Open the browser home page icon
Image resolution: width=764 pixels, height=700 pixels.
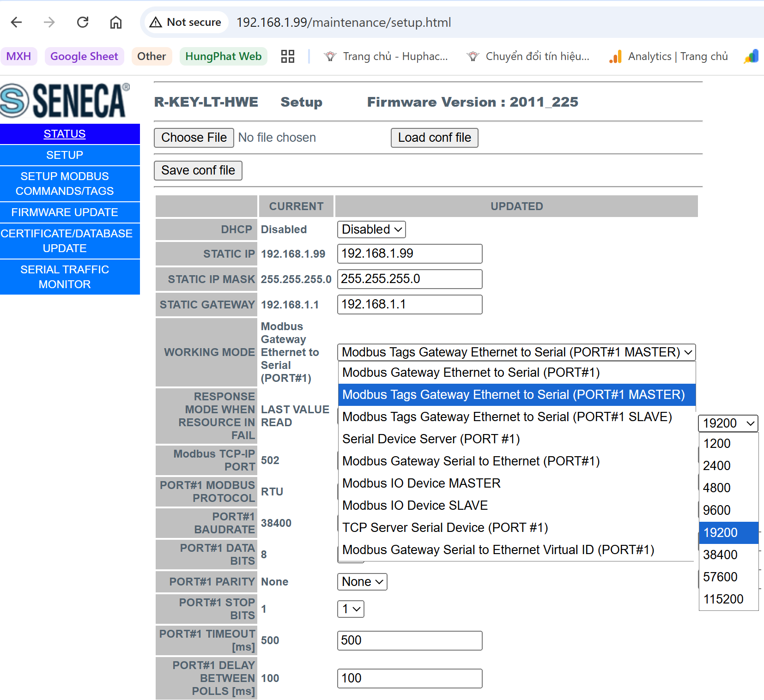[x=116, y=22]
